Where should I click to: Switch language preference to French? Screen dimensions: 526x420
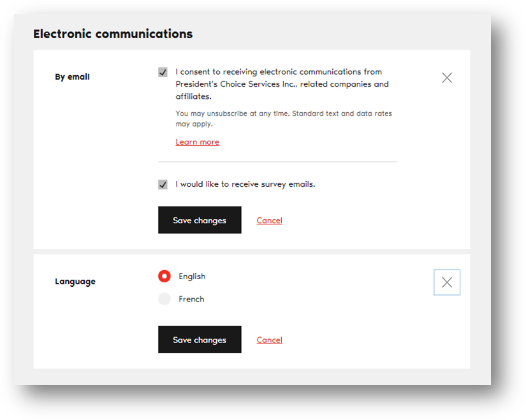click(164, 299)
